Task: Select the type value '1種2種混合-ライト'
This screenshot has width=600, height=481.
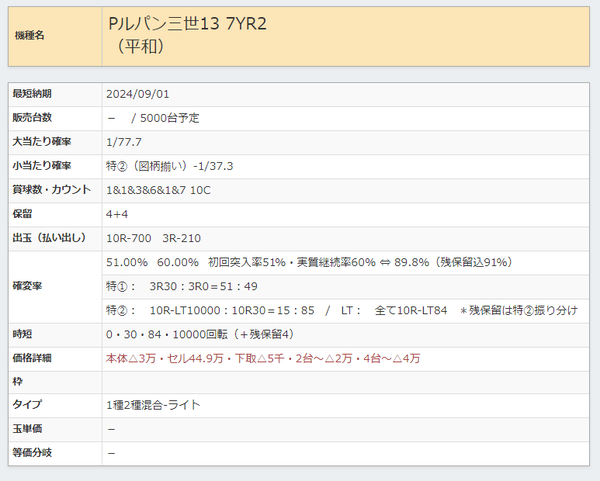Action: tap(153, 405)
